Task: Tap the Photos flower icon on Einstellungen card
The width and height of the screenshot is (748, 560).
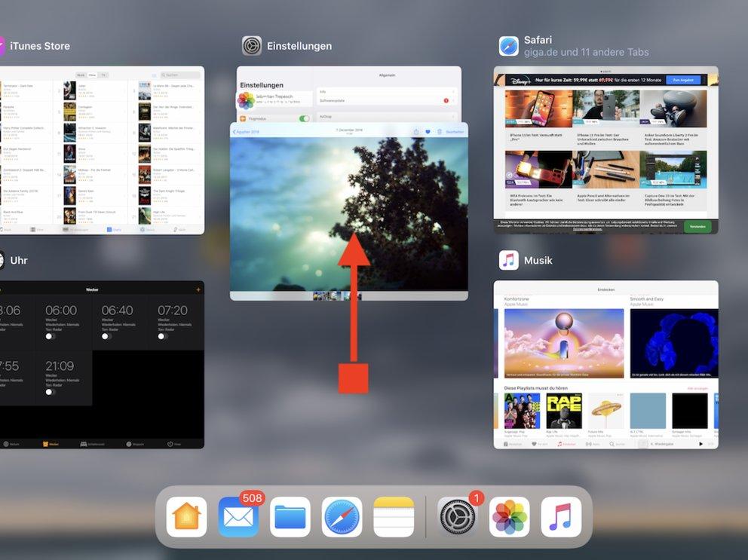Action: click(x=246, y=100)
